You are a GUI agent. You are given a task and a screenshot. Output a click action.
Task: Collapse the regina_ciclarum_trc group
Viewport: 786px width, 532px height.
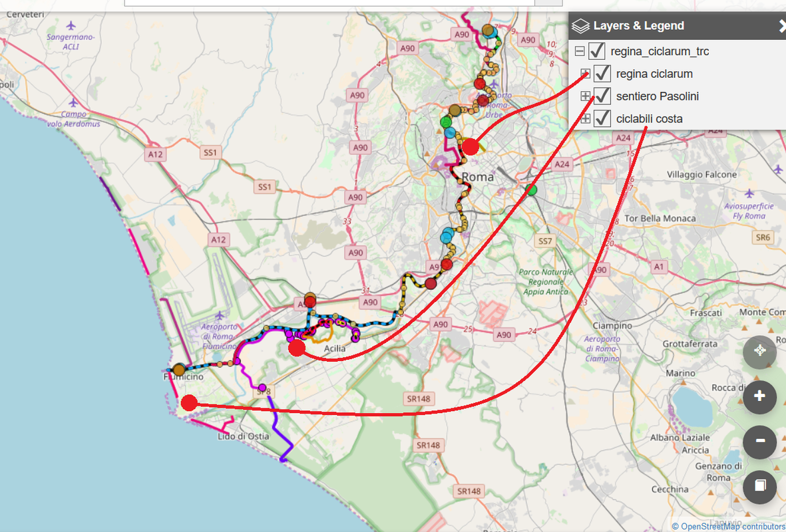[580, 51]
